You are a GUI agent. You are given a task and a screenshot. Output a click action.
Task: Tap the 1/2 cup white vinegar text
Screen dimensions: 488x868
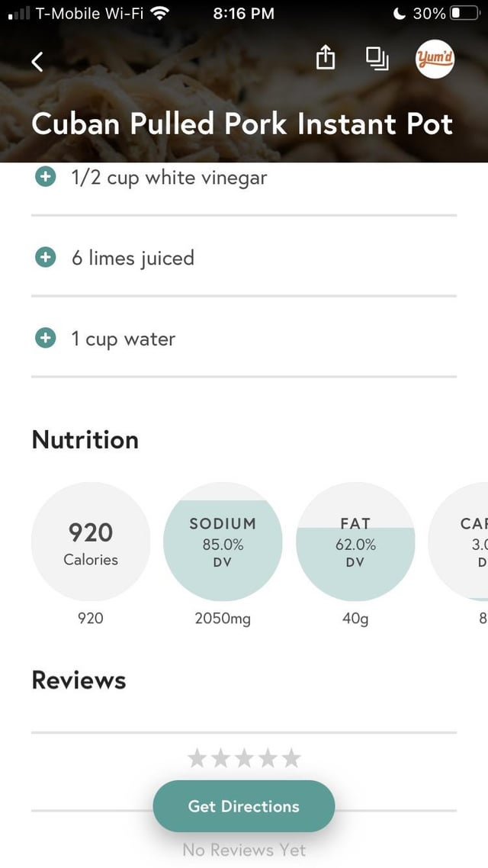(x=169, y=178)
